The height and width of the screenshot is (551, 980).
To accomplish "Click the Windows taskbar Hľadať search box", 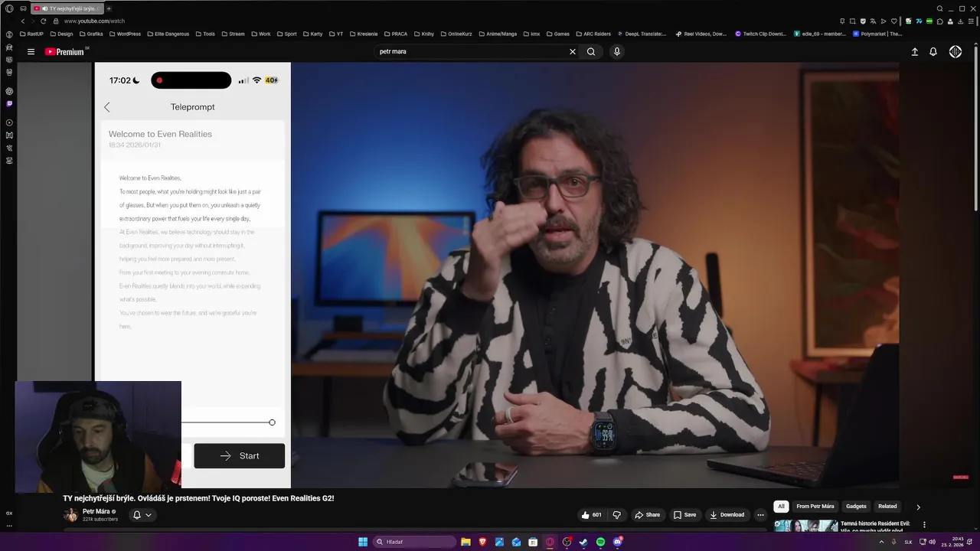I will [413, 542].
